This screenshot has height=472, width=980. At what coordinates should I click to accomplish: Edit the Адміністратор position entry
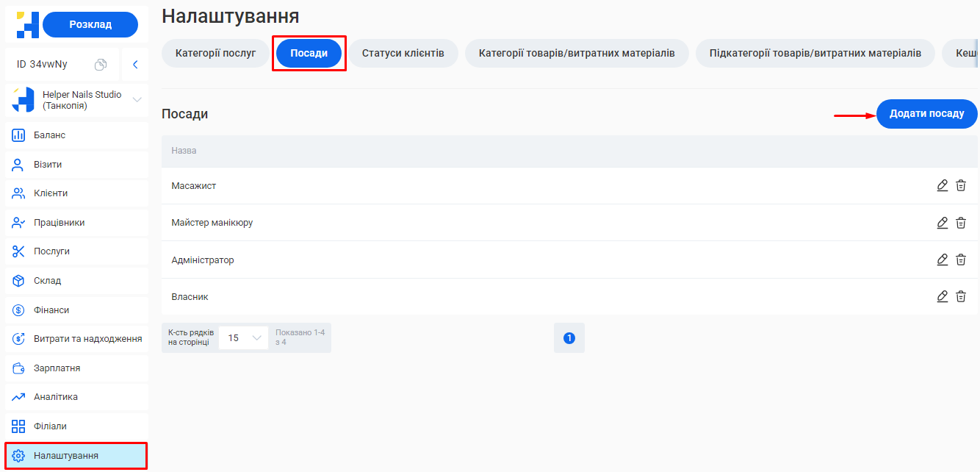943,260
